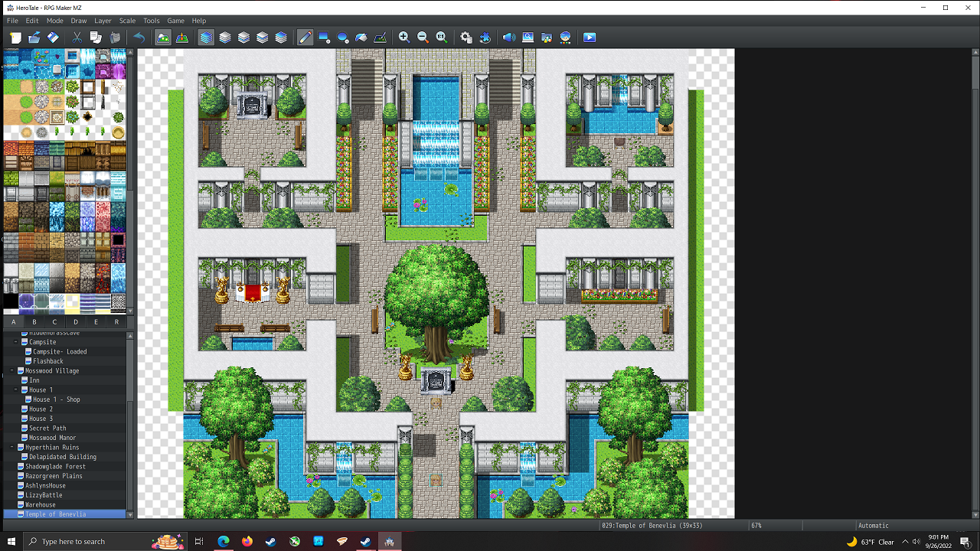Switch to tileset tab C
Image resolution: width=980 pixels, height=551 pixels.
click(x=54, y=322)
